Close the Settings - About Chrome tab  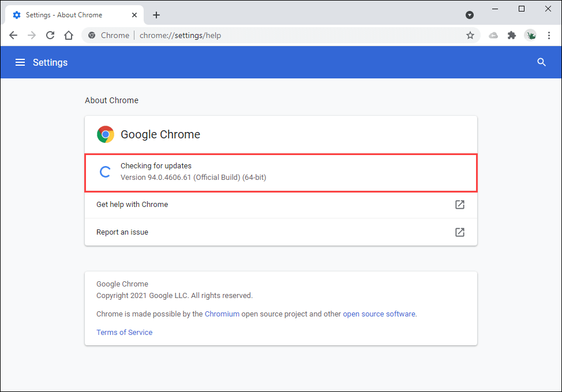[136, 15]
